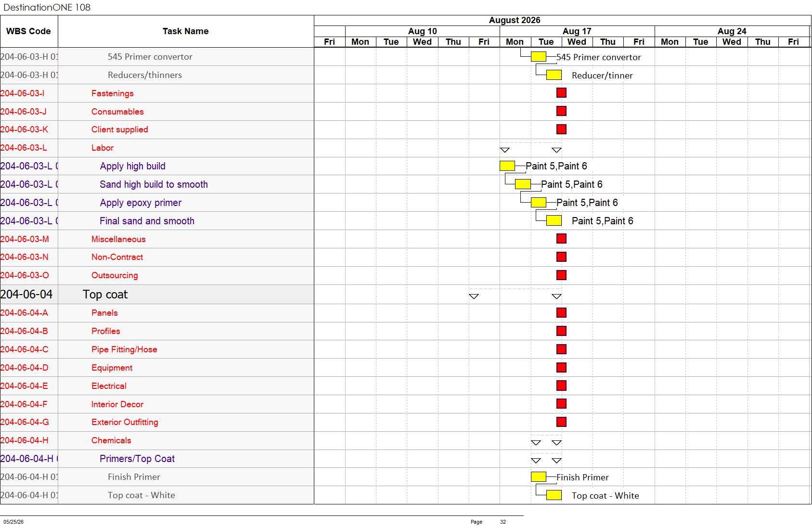Click WBS code 204-06-03-M
Image resolution: width=812 pixels, height=528 pixels.
(x=25, y=239)
